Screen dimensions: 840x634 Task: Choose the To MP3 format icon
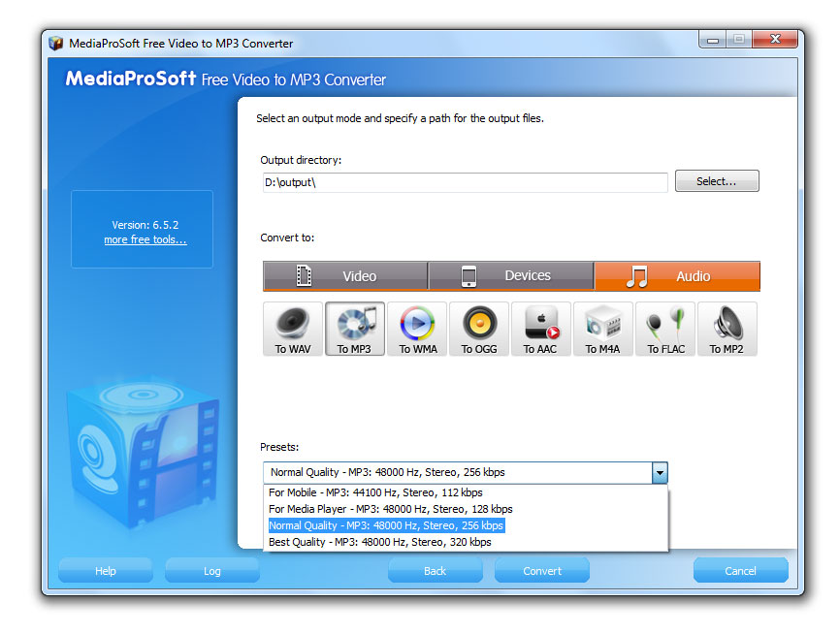355,329
